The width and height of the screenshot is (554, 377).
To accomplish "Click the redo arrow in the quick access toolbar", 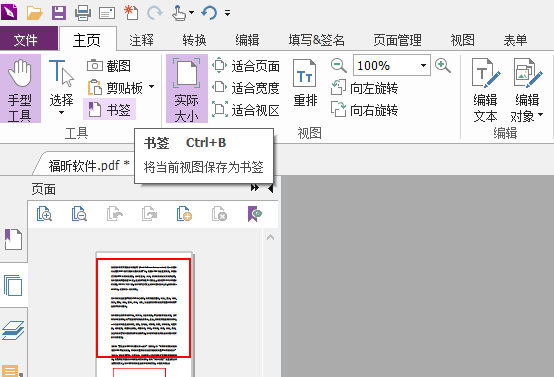I will [155, 13].
